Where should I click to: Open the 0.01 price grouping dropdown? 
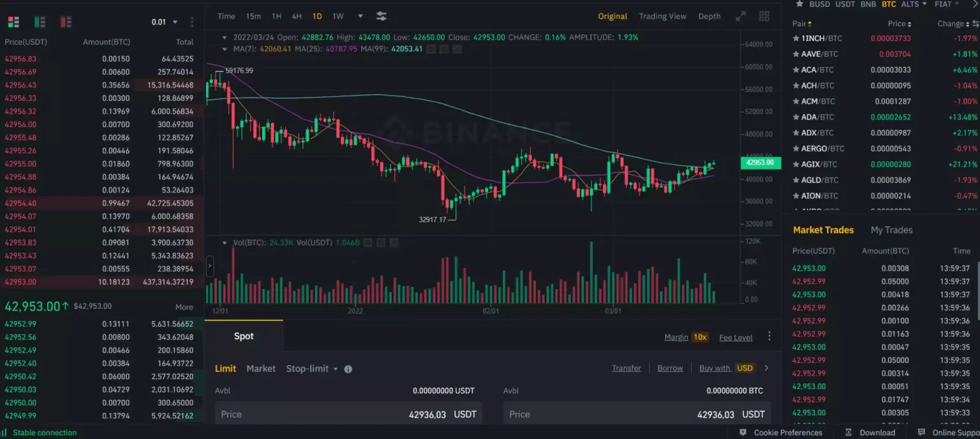click(165, 22)
